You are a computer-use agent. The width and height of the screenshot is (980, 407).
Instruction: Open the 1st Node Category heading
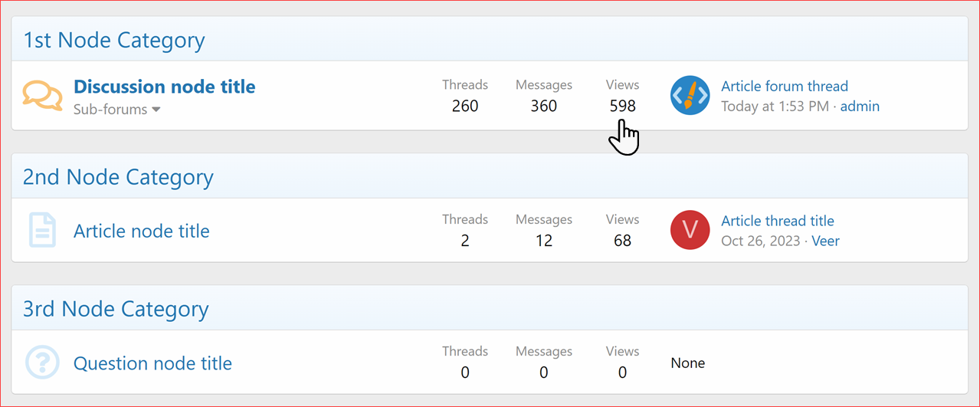pyautogui.click(x=114, y=40)
